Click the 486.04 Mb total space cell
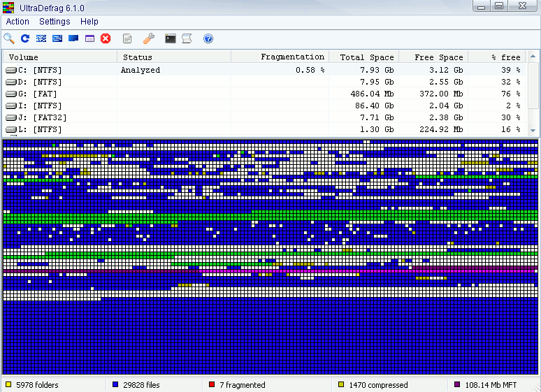This screenshot has height=392, width=541. [x=372, y=94]
